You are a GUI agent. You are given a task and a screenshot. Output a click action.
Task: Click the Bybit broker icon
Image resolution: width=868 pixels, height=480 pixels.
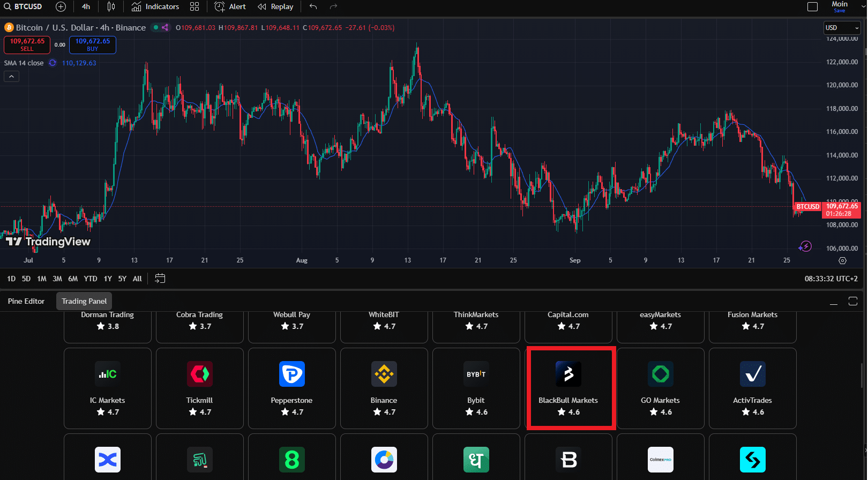(x=476, y=374)
